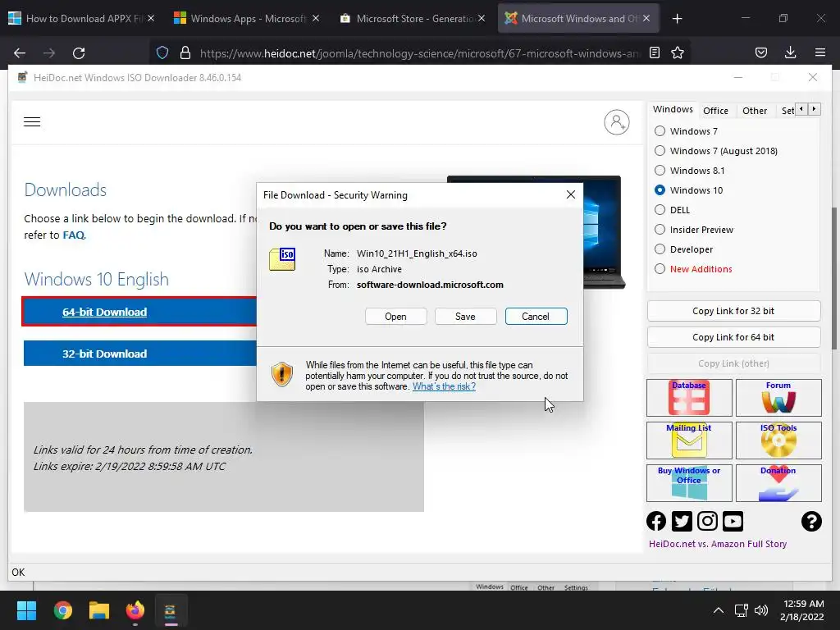
Task: Switch to the Other tab in downloader
Action: (x=755, y=111)
